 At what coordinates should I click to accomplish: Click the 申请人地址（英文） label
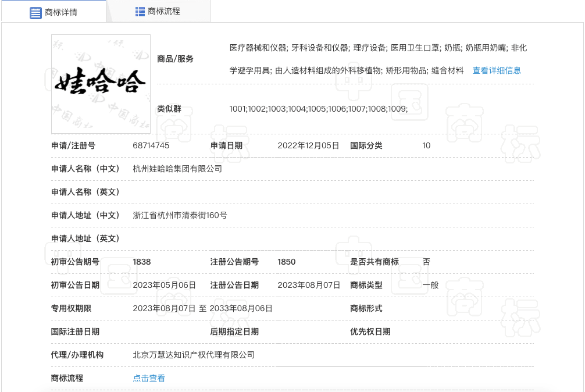pyautogui.click(x=85, y=238)
